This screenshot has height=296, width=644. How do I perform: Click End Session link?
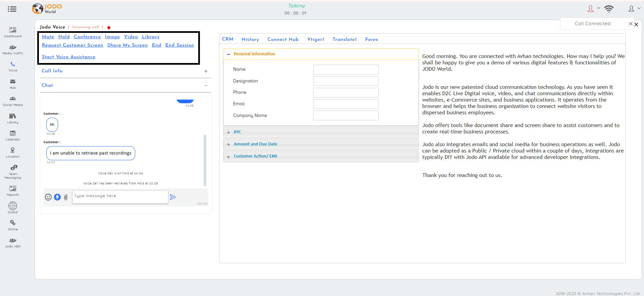pyautogui.click(x=180, y=45)
